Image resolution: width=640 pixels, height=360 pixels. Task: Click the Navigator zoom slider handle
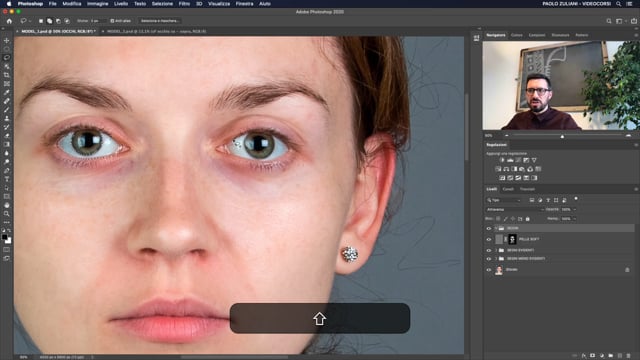(x=562, y=136)
